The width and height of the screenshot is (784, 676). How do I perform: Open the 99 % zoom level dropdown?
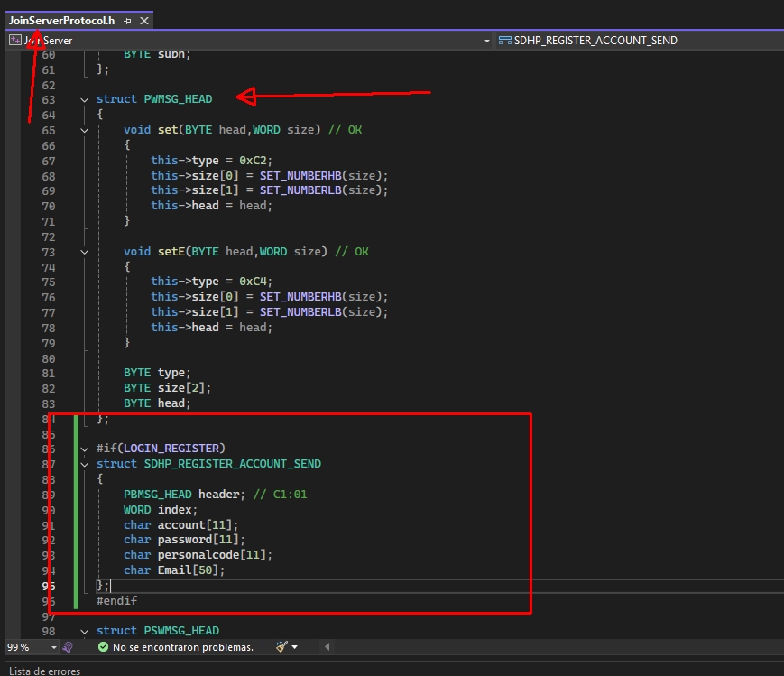coord(53,647)
